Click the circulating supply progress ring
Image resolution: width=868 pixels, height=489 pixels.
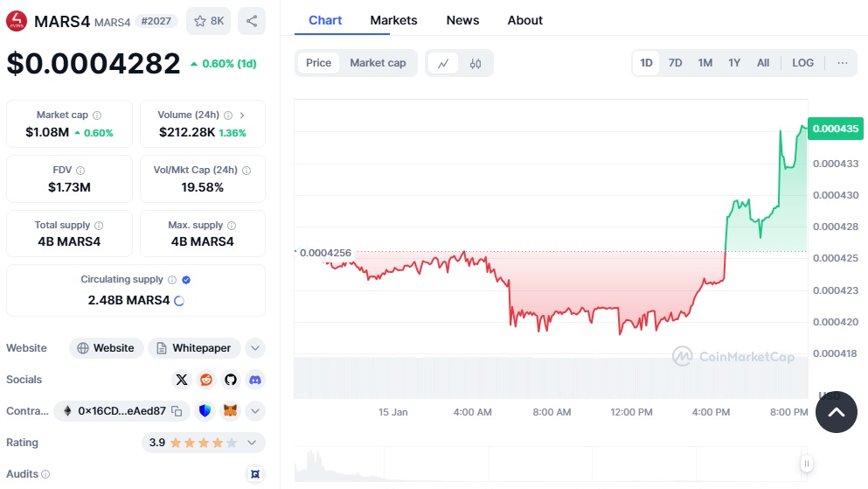pyautogui.click(x=179, y=301)
